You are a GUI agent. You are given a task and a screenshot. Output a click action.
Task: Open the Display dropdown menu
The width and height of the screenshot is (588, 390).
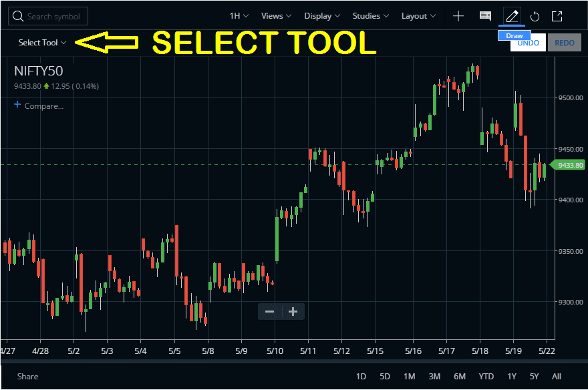[x=322, y=16]
